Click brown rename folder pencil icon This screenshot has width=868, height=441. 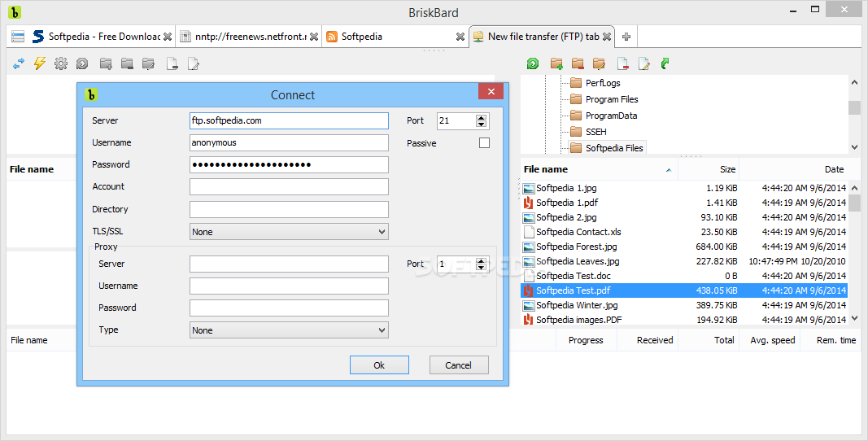click(x=599, y=63)
